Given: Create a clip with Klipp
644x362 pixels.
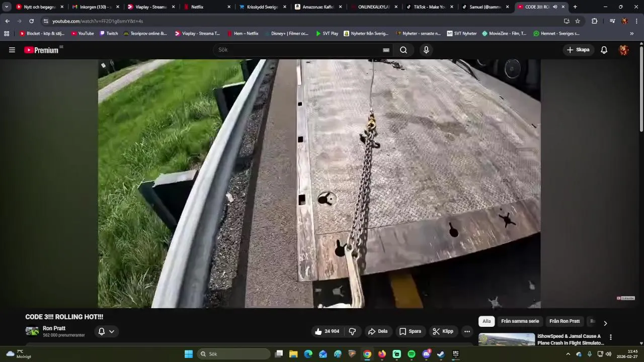Looking at the screenshot, I should click(443, 331).
